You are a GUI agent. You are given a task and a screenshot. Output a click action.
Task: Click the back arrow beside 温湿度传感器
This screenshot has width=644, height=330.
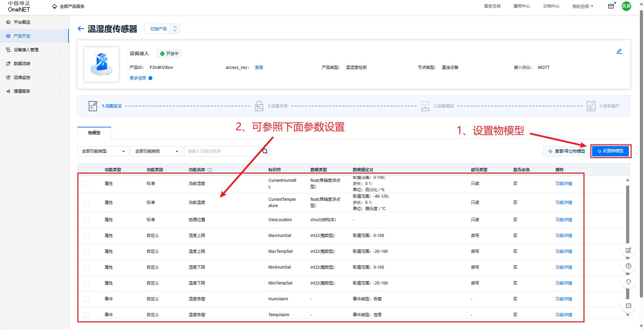pyautogui.click(x=80, y=29)
